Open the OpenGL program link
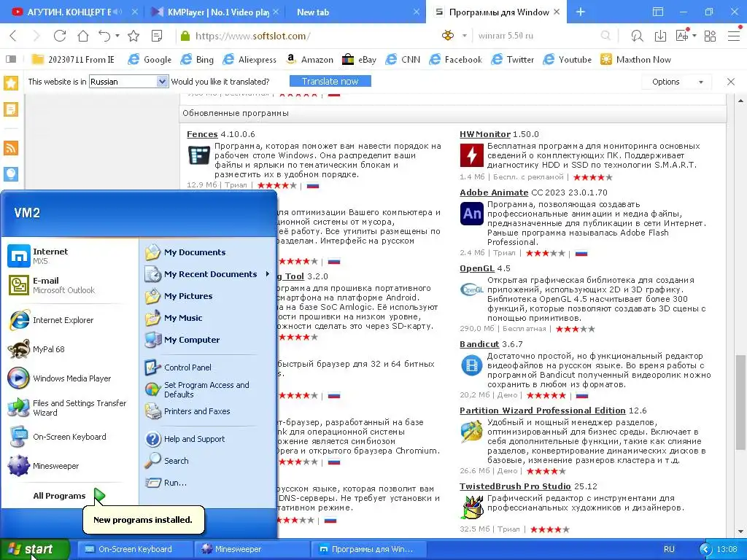Viewport: 747px width, 560px height. pos(477,268)
